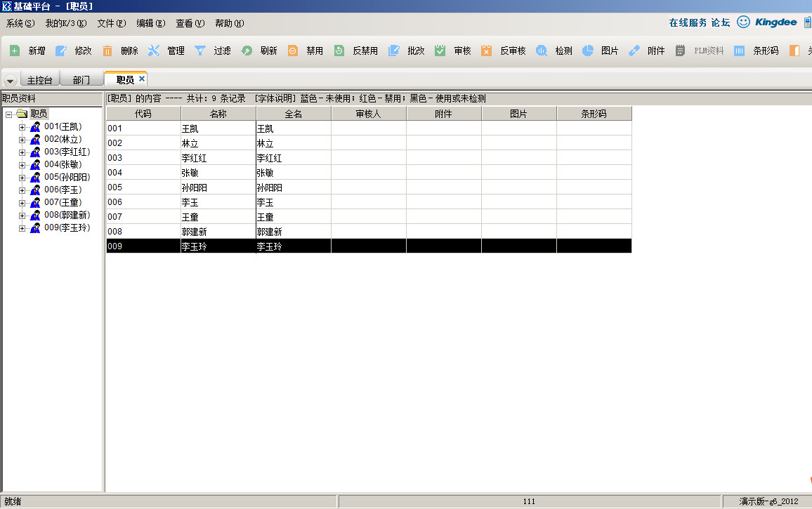Screen dimensions: 812x509
Task: Click the 修改 (Edit) toolbar icon
Action: click(61, 51)
